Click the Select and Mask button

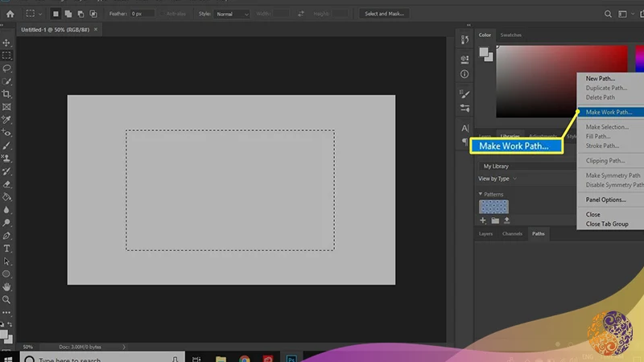383,14
